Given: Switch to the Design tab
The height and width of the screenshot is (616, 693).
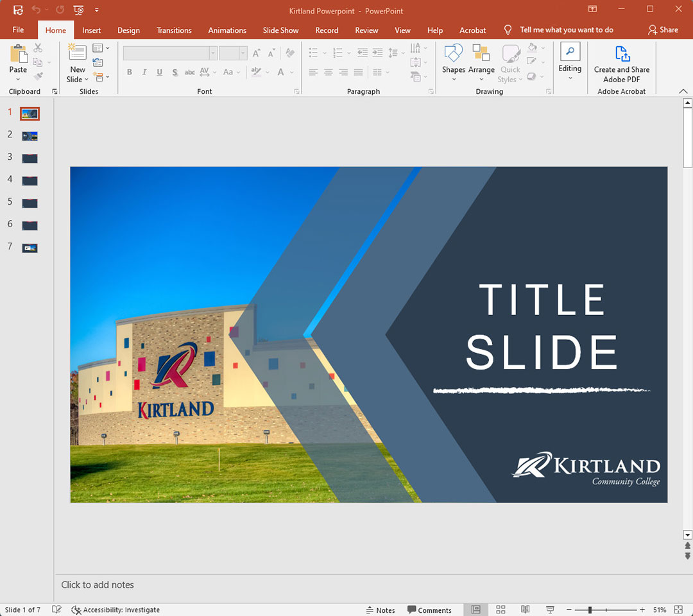Looking at the screenshot, I should click(x=128, y=30).
